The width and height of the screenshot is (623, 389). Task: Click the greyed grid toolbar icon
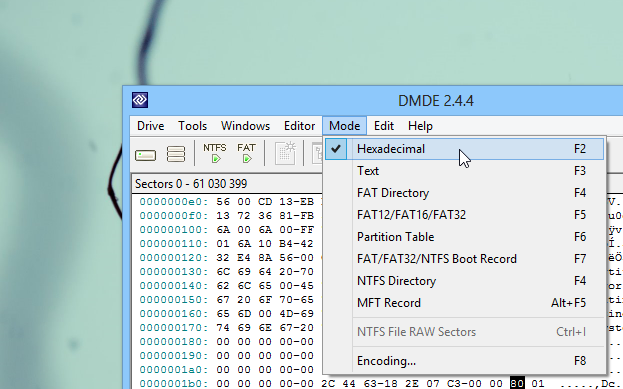285,153
